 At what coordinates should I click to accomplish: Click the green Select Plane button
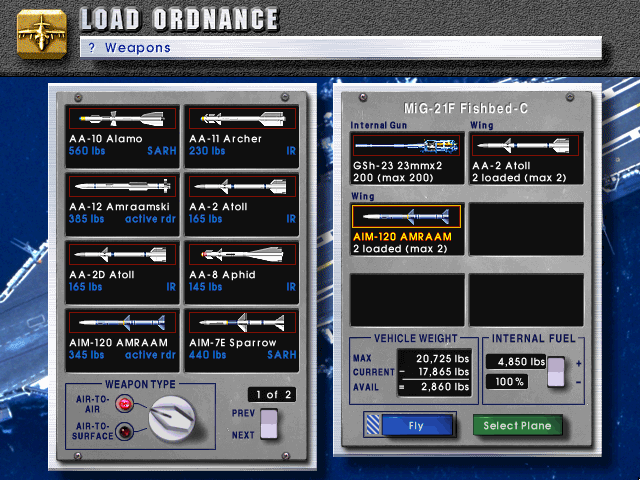tap(518, 425)
